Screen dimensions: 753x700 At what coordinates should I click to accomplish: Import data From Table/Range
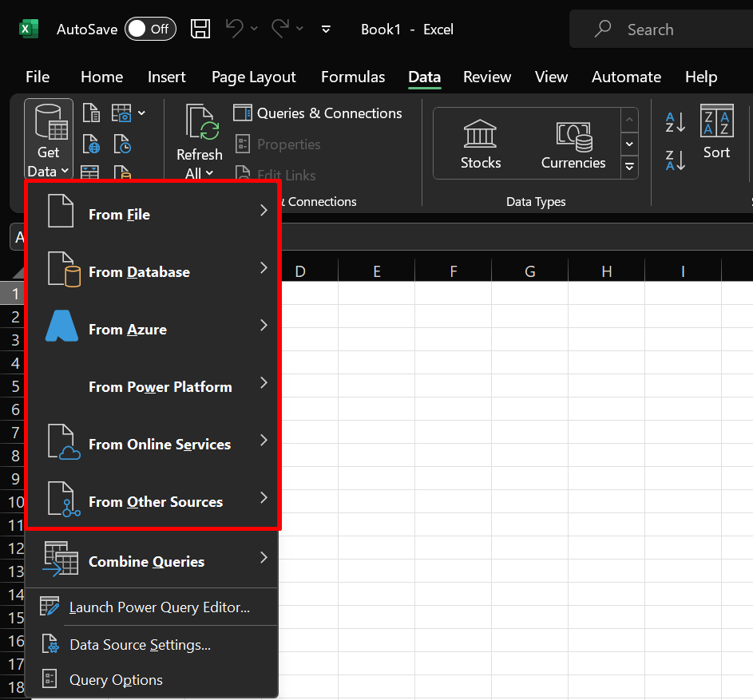coord(89,172)
